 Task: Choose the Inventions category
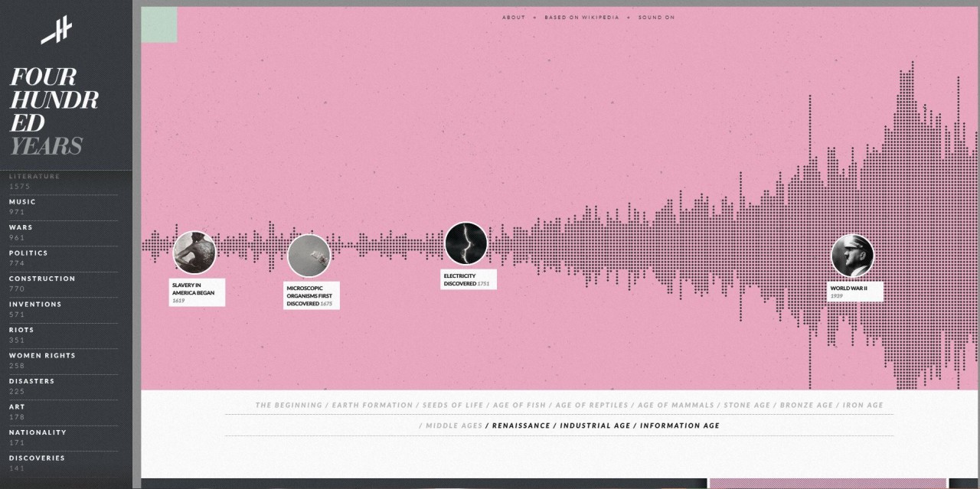pos(35,305)
